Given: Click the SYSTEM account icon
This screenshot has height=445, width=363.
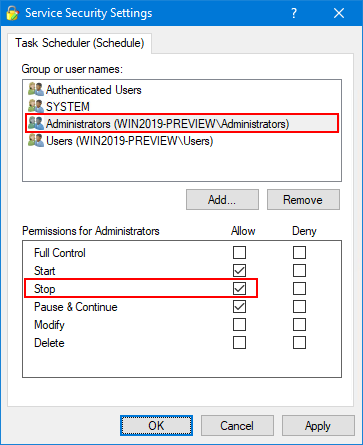Looking at the screenshot, I should point(36,106).
